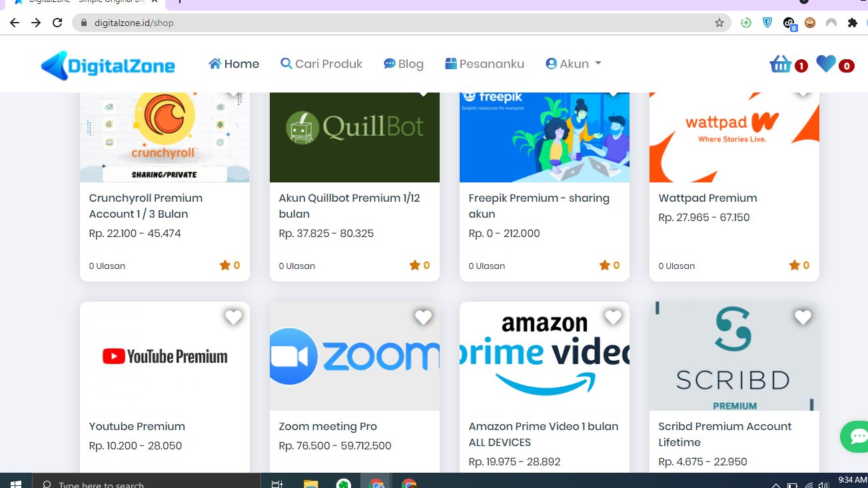This screenshot has width=868, height=488.
Task: Open the floating chat widget bubble
Action: click(855, 436)
